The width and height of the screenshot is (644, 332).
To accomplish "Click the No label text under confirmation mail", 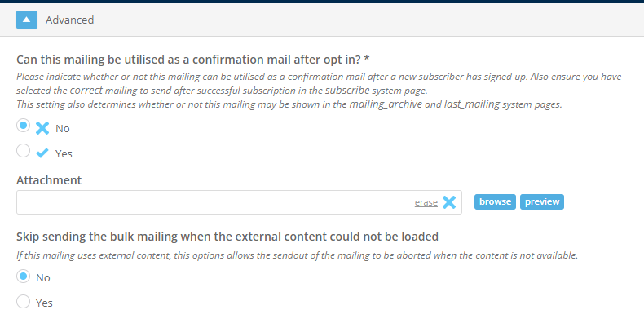I will coord(63,129).
